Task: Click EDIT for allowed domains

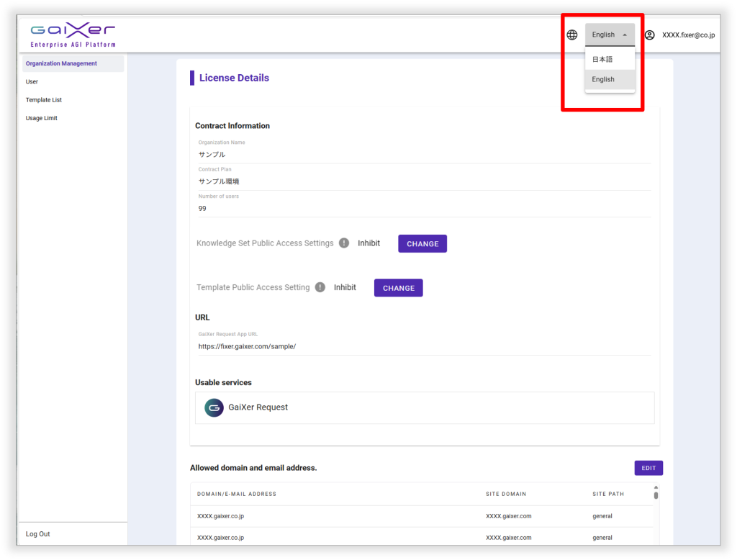Action: pyautogui.click(x=648, y=468)
